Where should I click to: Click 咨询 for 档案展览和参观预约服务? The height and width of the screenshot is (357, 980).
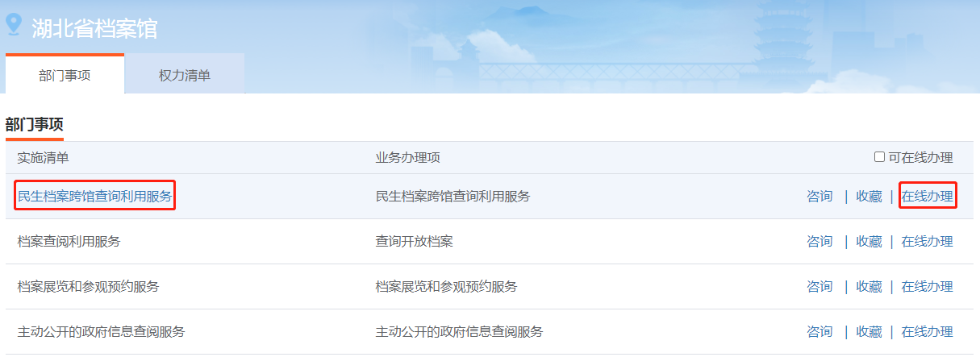point(819,286)
